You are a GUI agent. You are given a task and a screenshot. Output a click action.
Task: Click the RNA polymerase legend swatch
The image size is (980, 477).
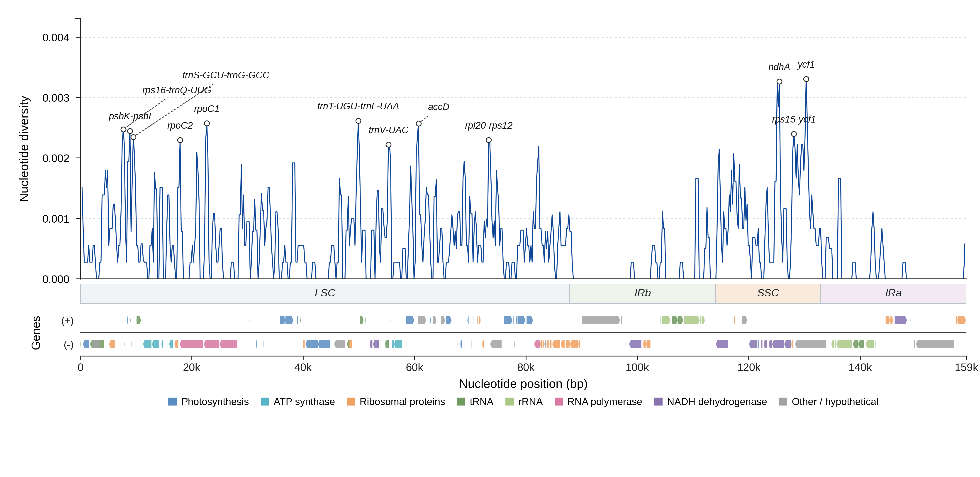click(x=558, y=402)
